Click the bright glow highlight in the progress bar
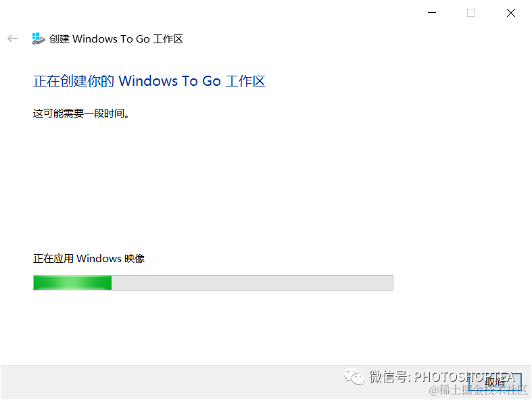Viewport: 532px width, 400px height. point(72,282)
